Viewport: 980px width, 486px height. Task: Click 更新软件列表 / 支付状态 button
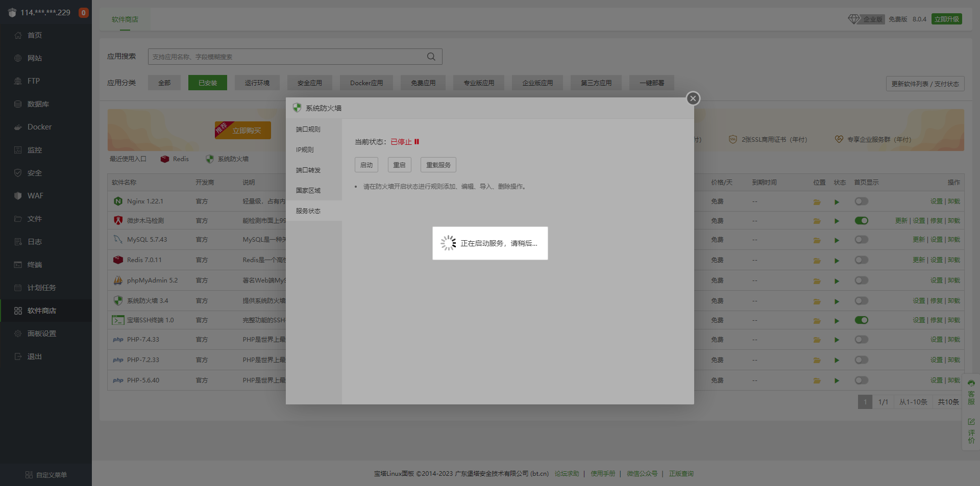pyautogui.click(x=925, y=84)
